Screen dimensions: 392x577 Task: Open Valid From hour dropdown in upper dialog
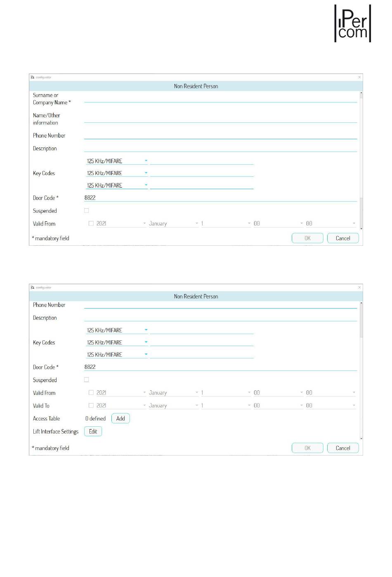278,223
